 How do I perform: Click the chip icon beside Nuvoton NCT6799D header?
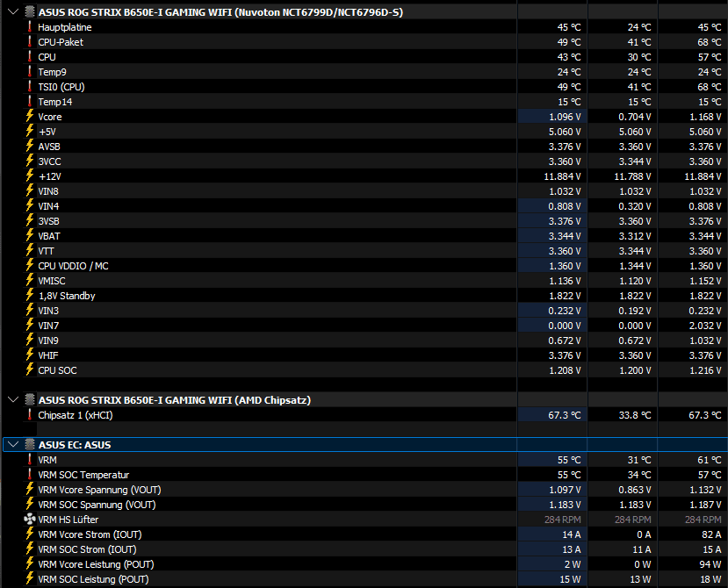pyautogui.click(x=30, y=11)
